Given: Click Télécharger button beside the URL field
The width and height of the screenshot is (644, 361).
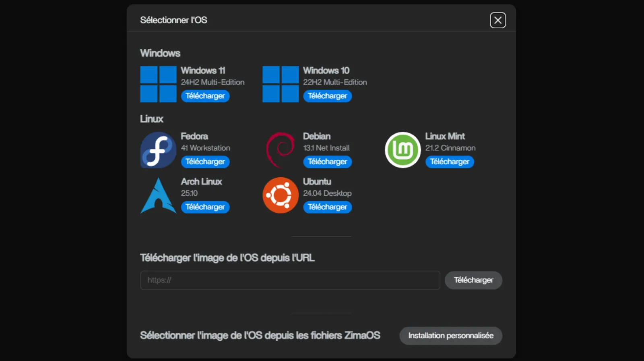Looking at the screenshot, I should click(x=473, y=280).
